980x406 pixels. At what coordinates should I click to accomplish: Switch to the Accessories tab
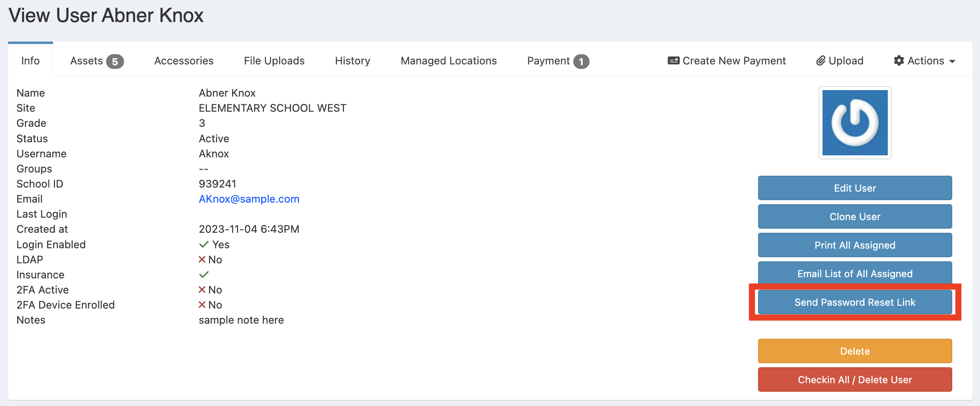[x=184, y=61]
